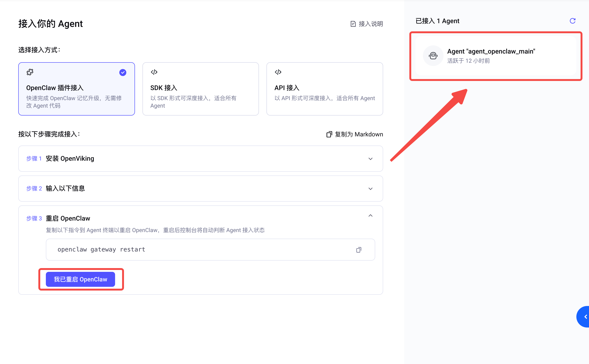Click the 步骤 3 label
This screenshot has width=589, height=364.
point(34,218)
